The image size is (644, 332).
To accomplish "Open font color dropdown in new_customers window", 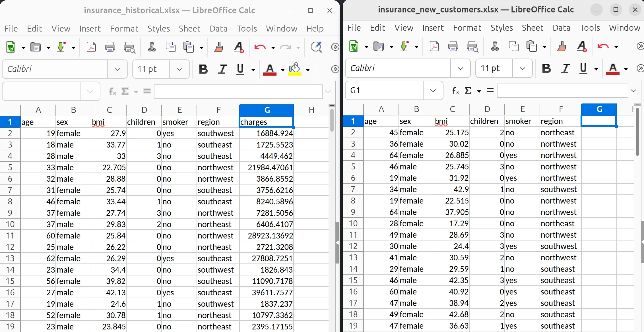I will click(626, 69).
